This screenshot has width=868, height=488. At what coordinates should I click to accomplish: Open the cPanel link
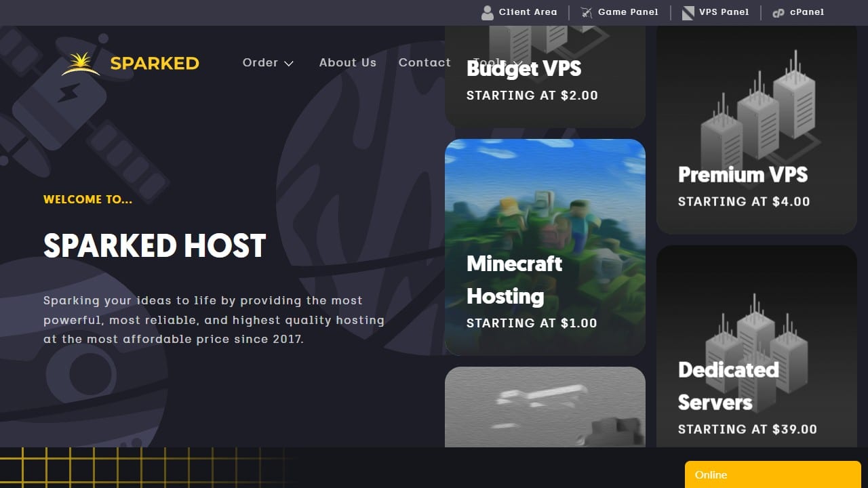coord(798,12)
